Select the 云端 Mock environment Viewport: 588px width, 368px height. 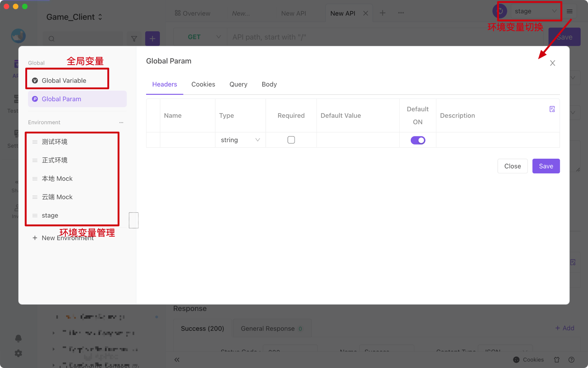(57, 197)
